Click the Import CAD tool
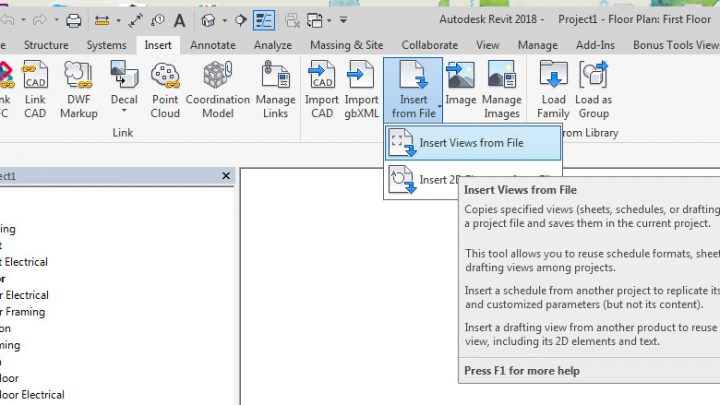 pos(321,90)
